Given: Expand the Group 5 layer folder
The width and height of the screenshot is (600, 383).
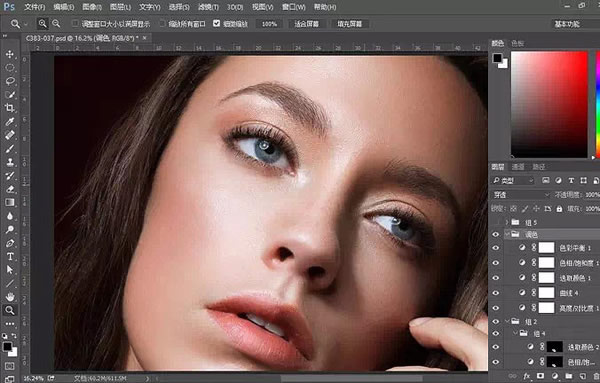Looking at the screenshot, I should click(507, 222).
